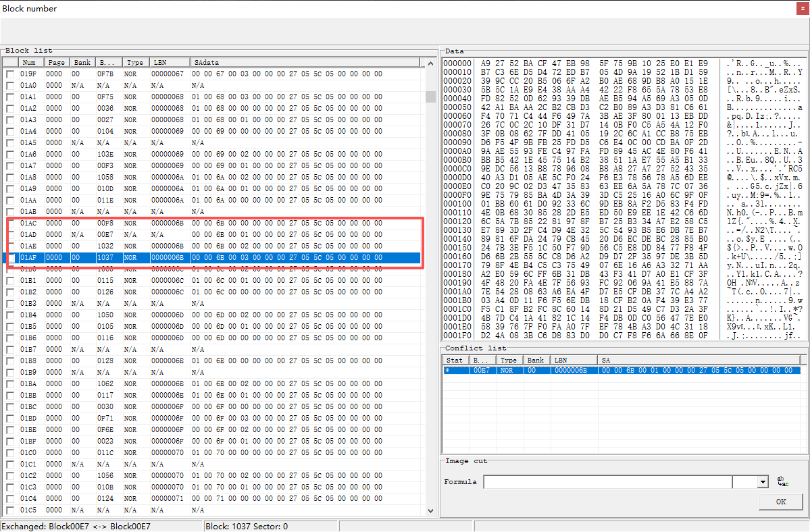This screenshot has width=810, height=532.
Task: Tick the checkbox for row 01BA
Action: (10, 384)
